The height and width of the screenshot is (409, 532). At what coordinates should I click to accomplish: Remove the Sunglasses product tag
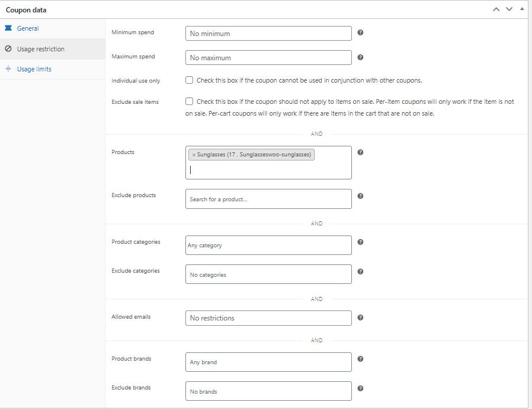coord(194,155)
